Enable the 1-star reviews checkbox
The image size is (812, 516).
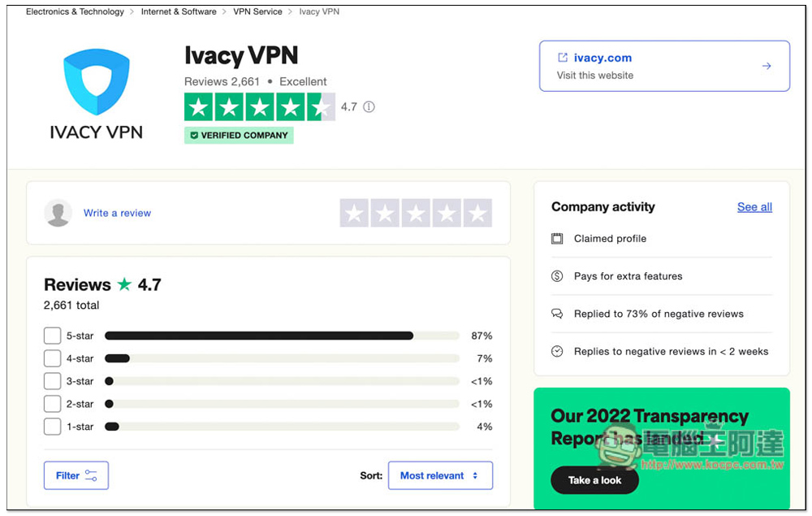tap(52, 427)
